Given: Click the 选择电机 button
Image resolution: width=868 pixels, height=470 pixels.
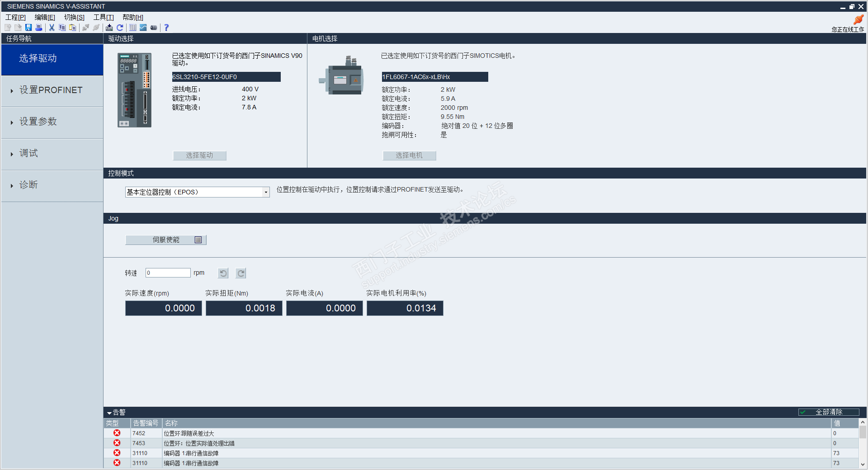Looking at the screenshot, I should 410,155.
